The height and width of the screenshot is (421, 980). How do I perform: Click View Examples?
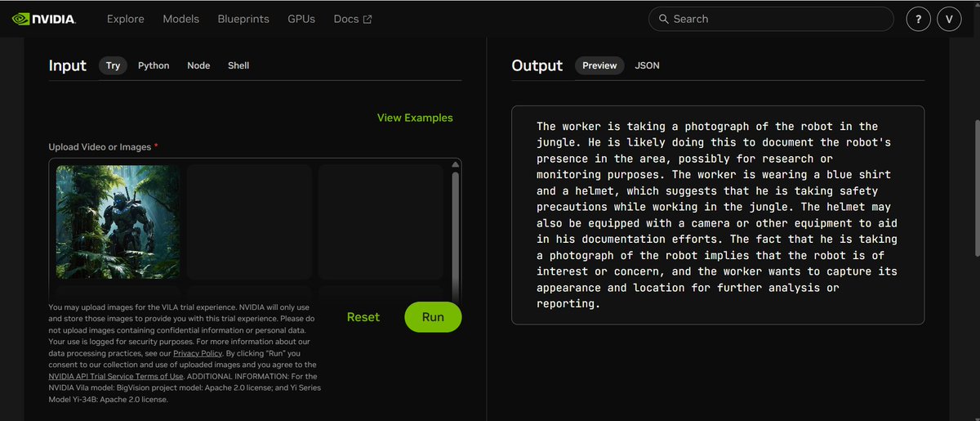pyautogui.click(x=415, y=118)
